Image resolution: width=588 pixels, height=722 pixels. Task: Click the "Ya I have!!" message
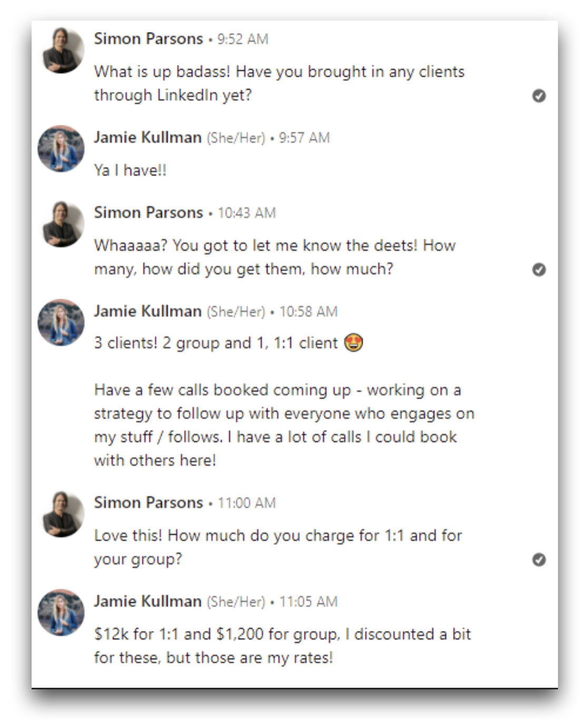(x=130, y=170)
